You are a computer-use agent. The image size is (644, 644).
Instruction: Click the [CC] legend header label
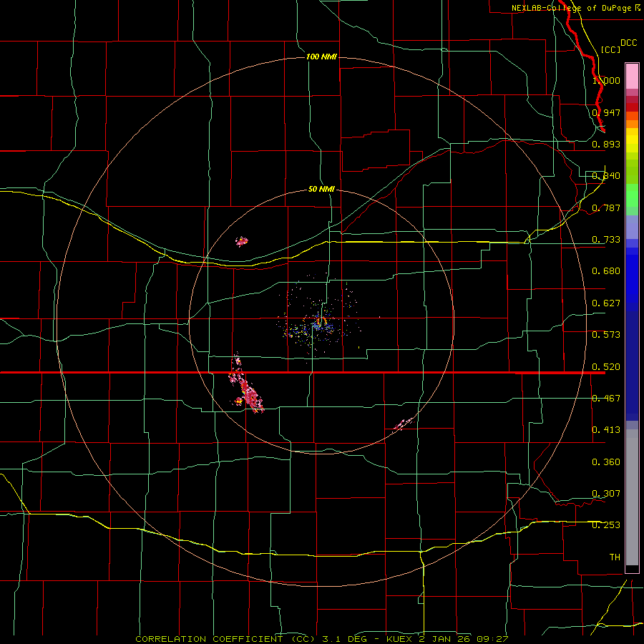(x=610, y=49)
